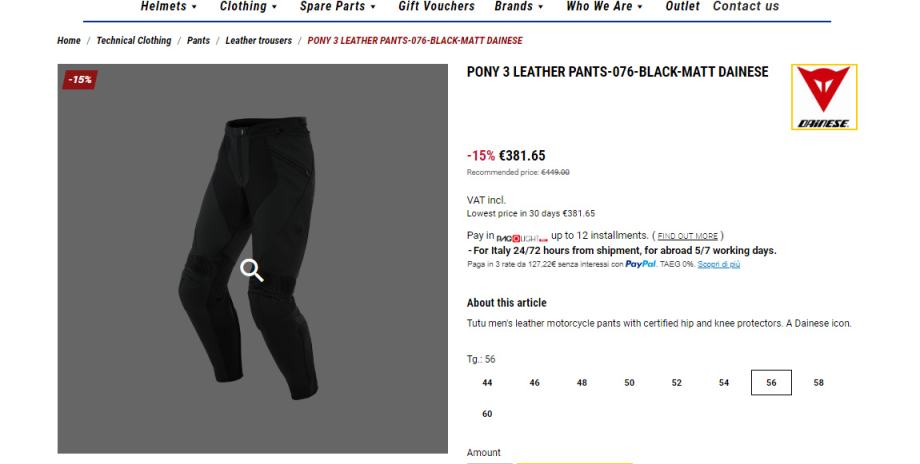Choose size 58
This screenshot has height=464, width=920.
(x=819, y=383)
